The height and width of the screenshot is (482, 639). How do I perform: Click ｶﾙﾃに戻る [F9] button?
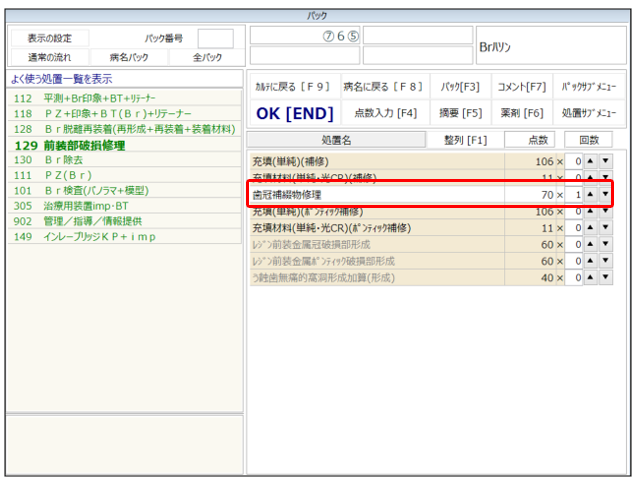(x=292, y=86)
